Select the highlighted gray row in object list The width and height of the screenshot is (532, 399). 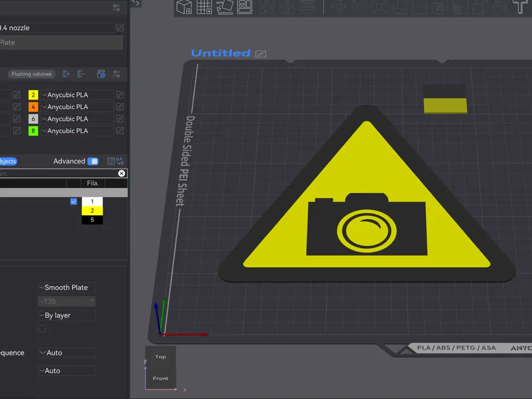click(x=64, y=193)
